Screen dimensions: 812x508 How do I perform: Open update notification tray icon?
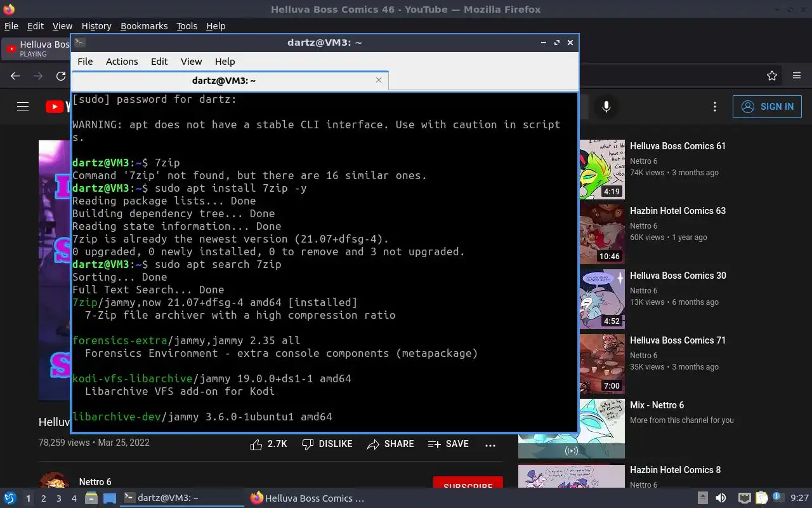778,498
